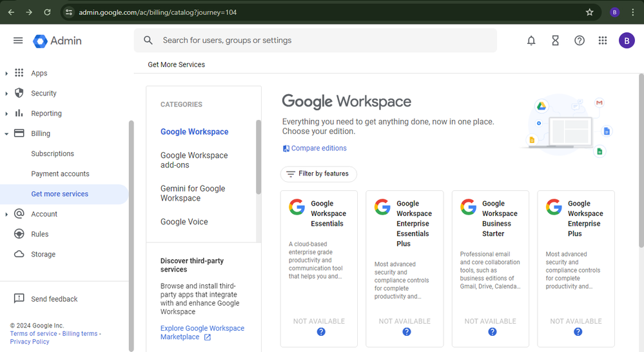Viewport: 644px width, 352px height.
Task: Open Privacy Policy link
Action: 30,342
